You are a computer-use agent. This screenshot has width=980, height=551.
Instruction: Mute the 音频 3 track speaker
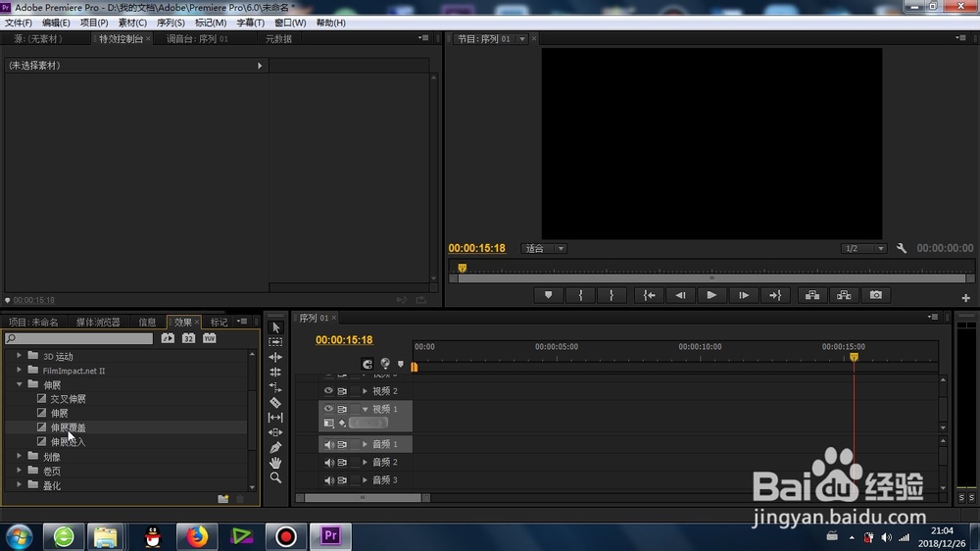pos(328,480)
